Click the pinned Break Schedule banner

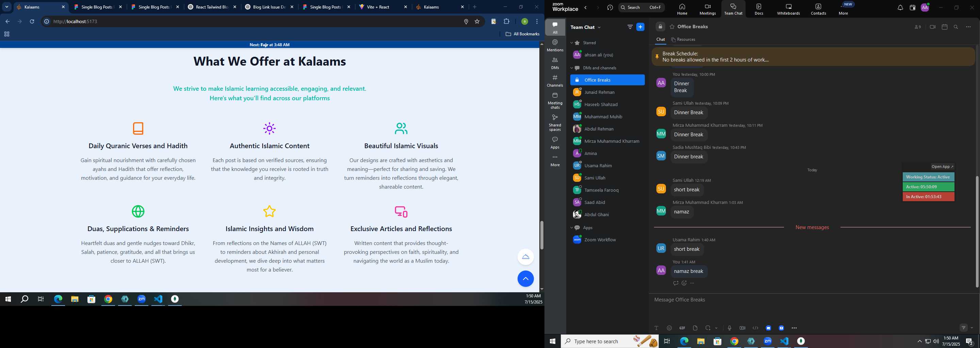(x=813, y=57)
